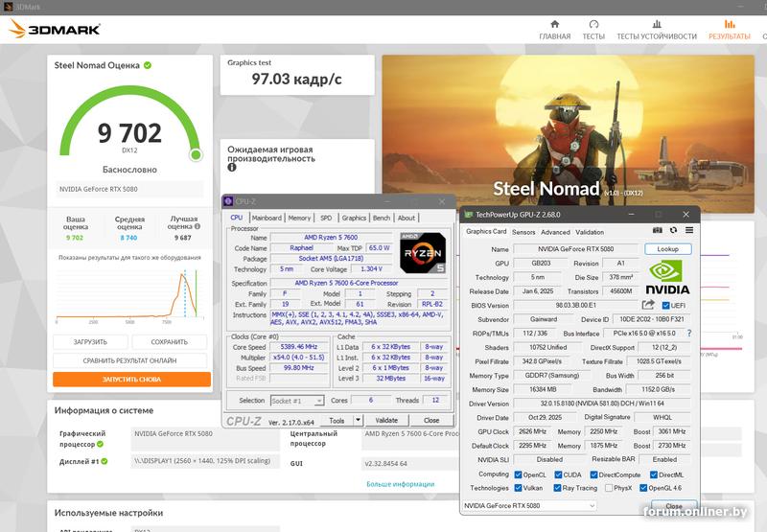Click the 97.03 кадр/с graphics test value
The width and height of the screenshot is (767, 532).
[x=296, y=79]
